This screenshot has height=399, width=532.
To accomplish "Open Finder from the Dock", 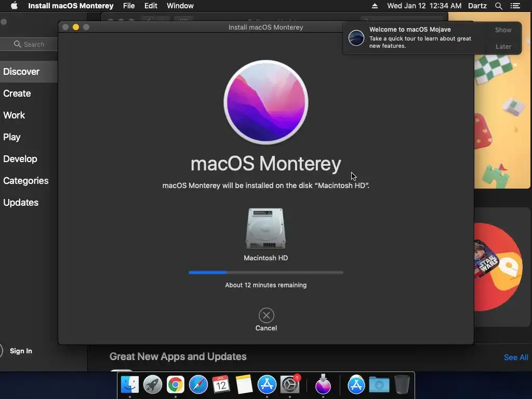I will point(129,385).
